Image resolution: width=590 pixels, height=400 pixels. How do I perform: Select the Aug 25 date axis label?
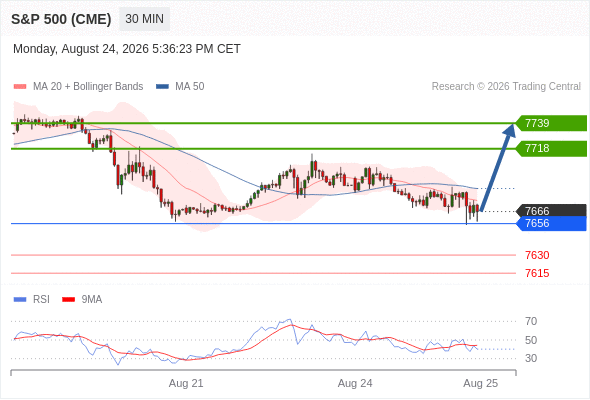click(481, 383)
